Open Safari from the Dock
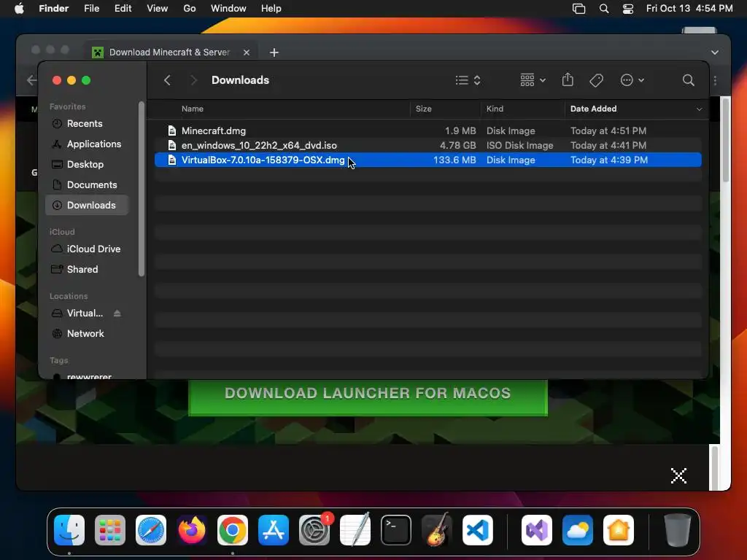 click(151, 530)
